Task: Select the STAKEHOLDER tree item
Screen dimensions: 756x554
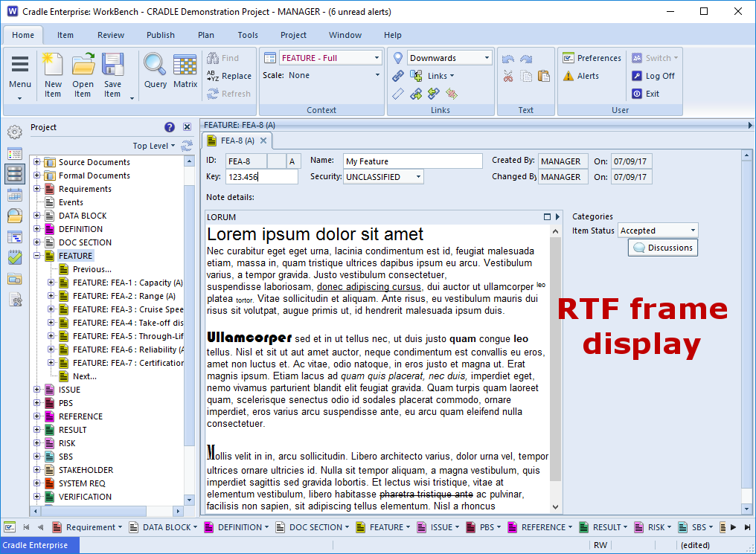Action: pyautogui.click(x=86, y=470)
